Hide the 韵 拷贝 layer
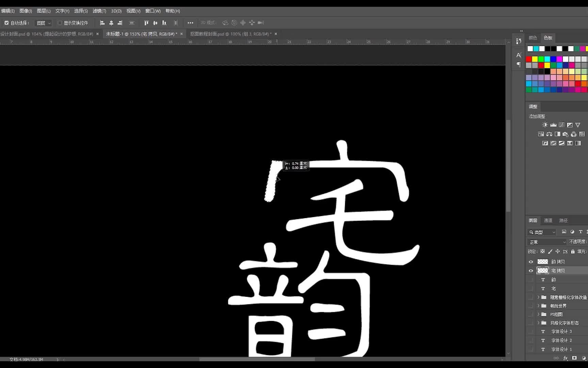The width and height of the screenshot is (588, 368). click(531, 262)
